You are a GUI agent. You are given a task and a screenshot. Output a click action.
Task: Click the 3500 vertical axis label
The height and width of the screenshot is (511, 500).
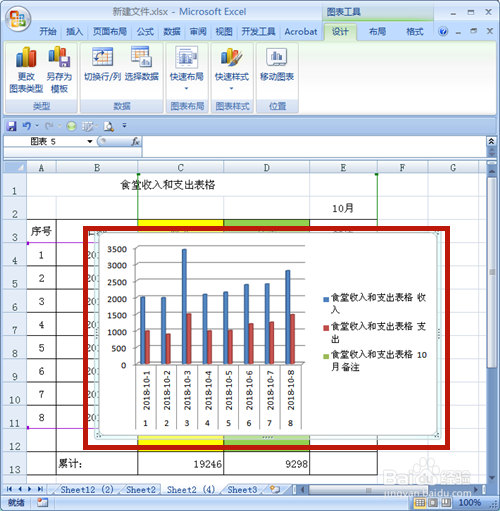pos(117,249)
